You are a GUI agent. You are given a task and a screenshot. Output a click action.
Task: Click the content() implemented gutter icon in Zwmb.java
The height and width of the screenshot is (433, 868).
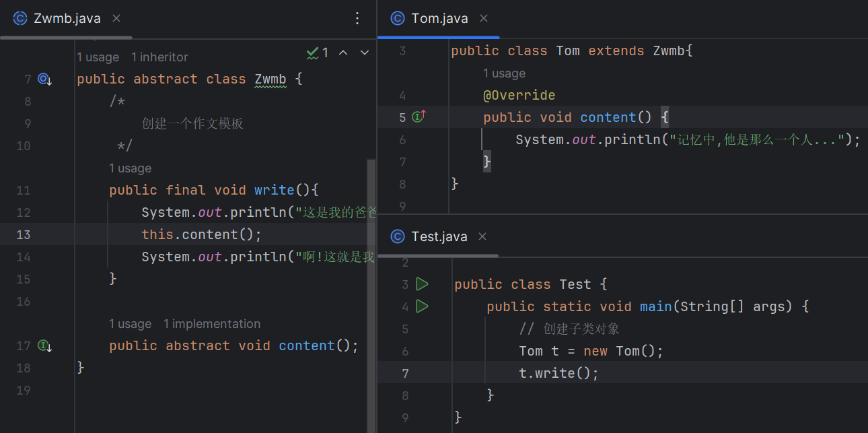pos(45,346)
